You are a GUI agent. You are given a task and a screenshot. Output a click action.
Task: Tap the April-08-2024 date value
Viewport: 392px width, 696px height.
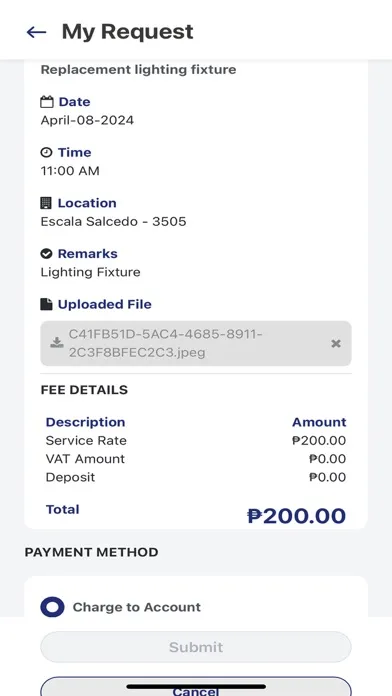[87, 120]
